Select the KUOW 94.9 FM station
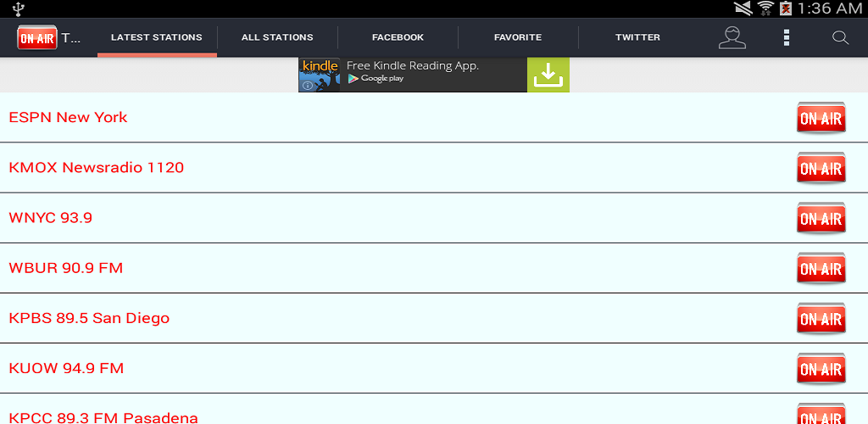 [x=434, y=369]
